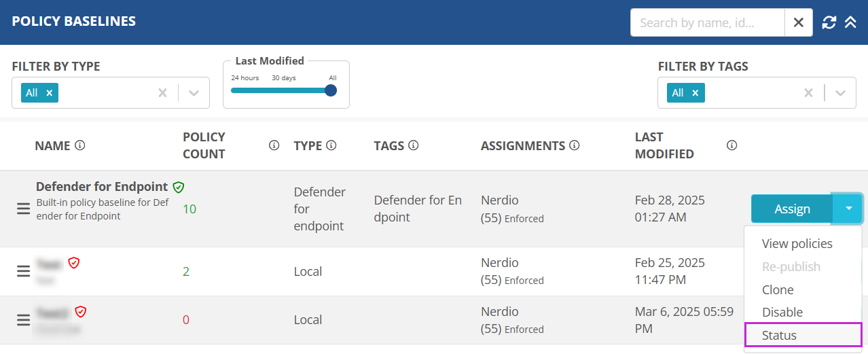Image resolution: width=868 pixels, height=354 pixels.
Task: Click the Last Modified slider handle
Action: 331,90
